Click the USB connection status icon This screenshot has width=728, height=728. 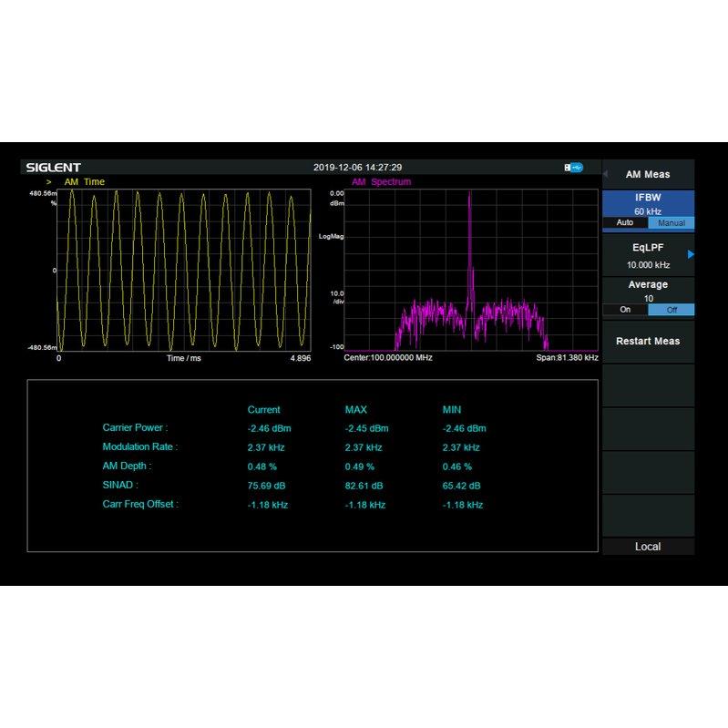tap(577, 168)
